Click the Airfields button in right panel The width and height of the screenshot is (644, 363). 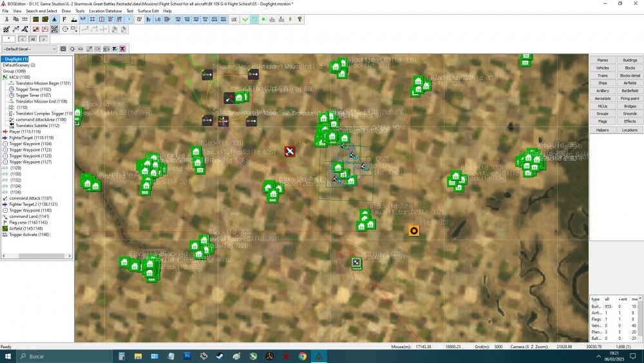point(630,83)
